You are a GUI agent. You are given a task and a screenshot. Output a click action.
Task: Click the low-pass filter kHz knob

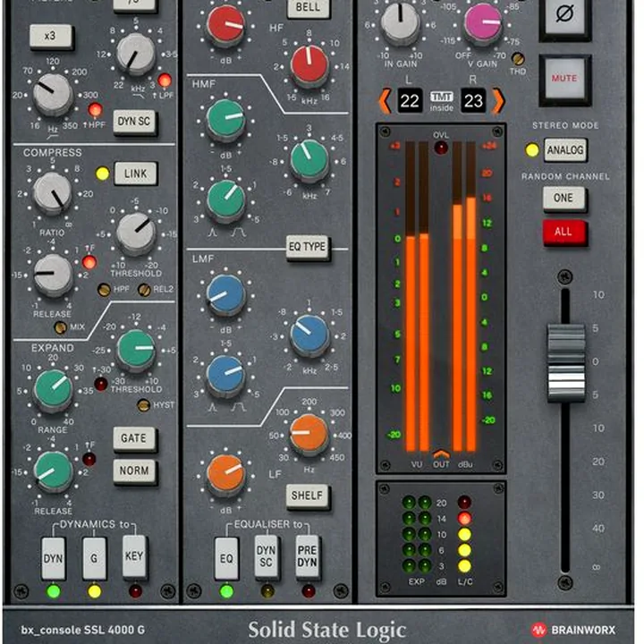pyautogui.click(x=136, y=55)
